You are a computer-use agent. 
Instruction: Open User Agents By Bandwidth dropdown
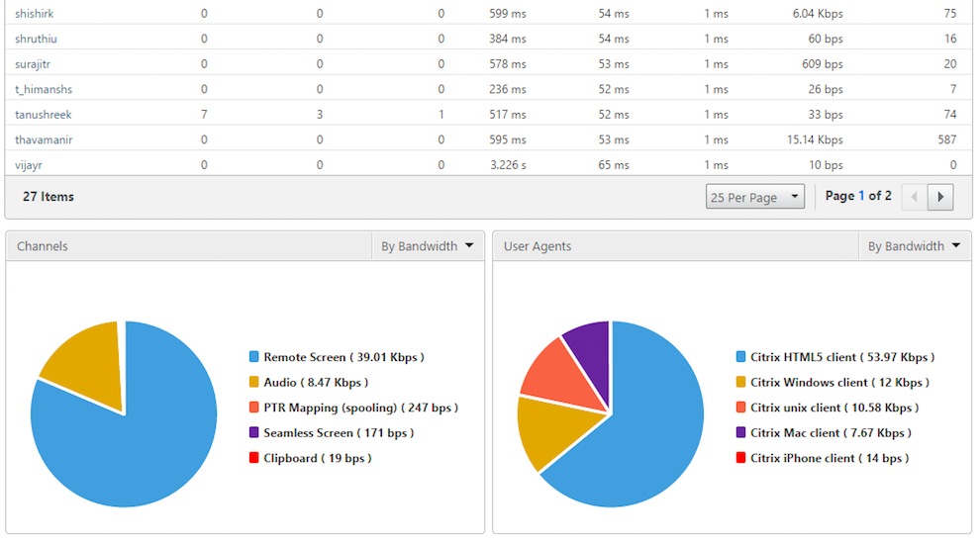(x=915, y=246)
